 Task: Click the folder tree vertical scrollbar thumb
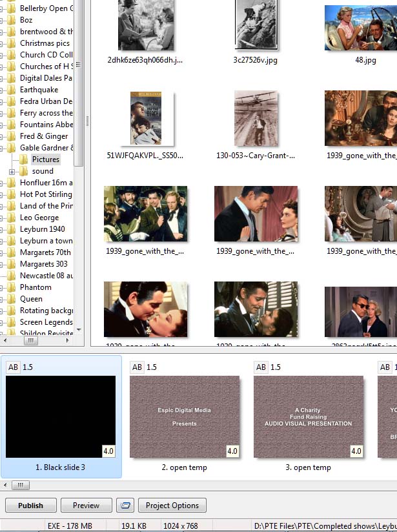(x=78, y=83)
